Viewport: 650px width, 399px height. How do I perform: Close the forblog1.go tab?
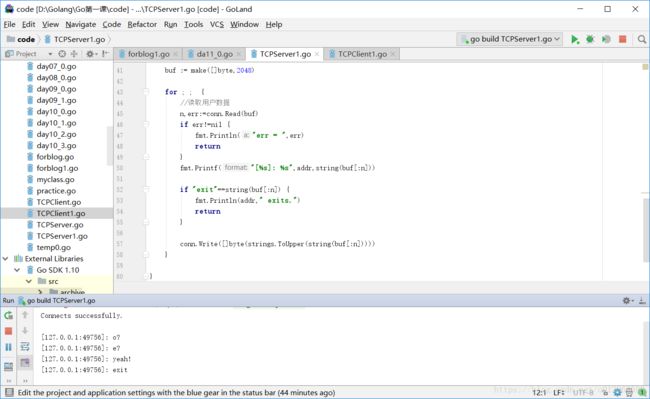click(x=175, y=54)
